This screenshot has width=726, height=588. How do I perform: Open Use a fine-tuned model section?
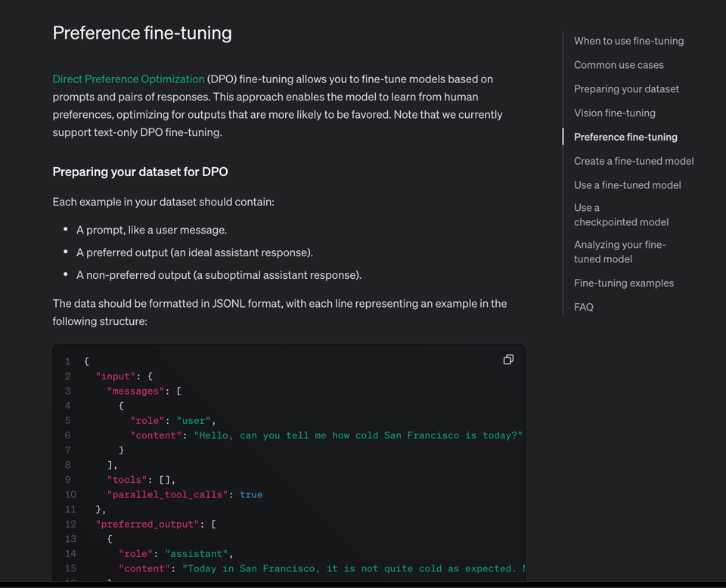[x=627, y=185]
